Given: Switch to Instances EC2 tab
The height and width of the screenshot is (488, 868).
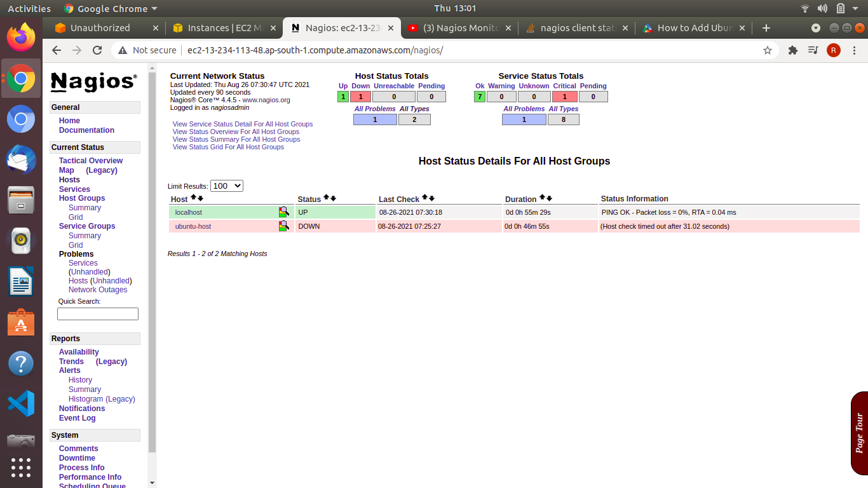Looking at the screenshot, I should (225, 28).
